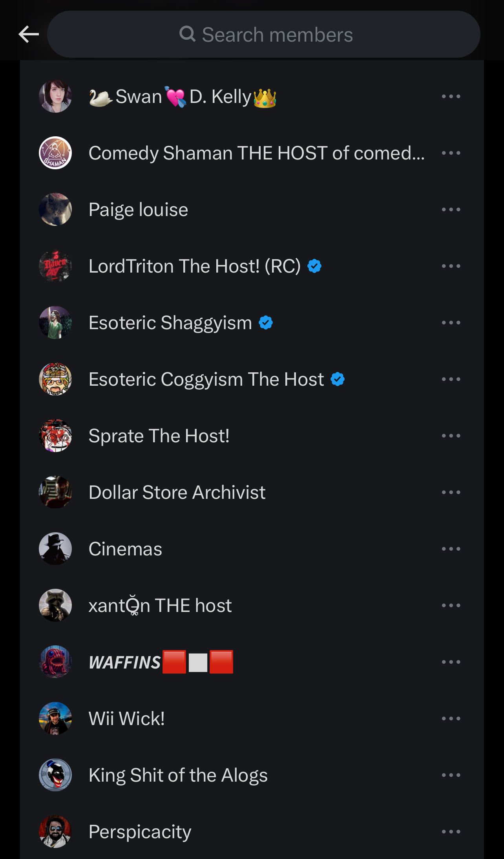
Task: Tap the back arrow icon
Action: click(29, 35)
